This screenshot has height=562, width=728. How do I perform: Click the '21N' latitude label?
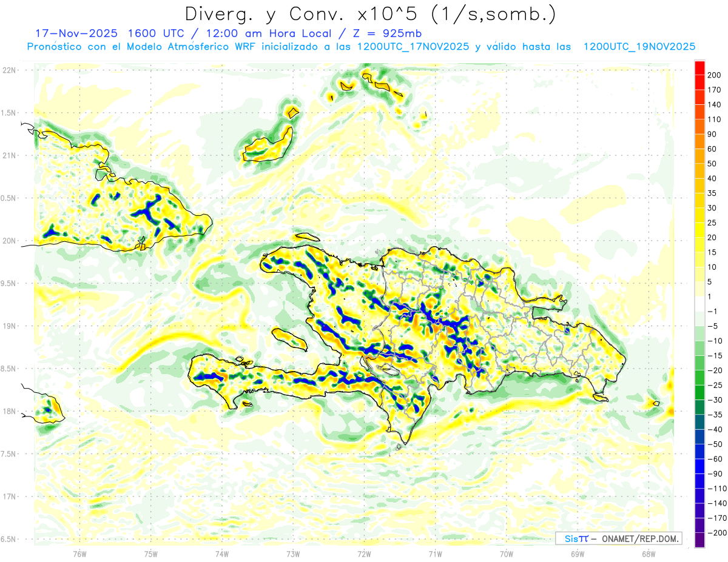click(9, 155)
